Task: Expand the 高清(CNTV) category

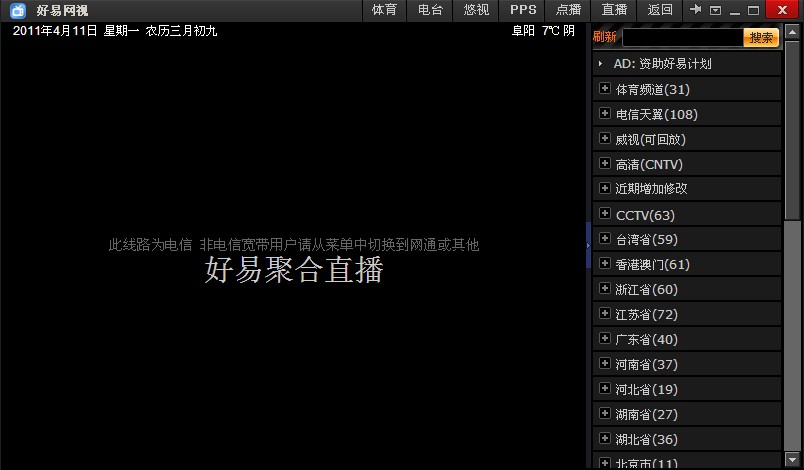Action: (687, 164)
